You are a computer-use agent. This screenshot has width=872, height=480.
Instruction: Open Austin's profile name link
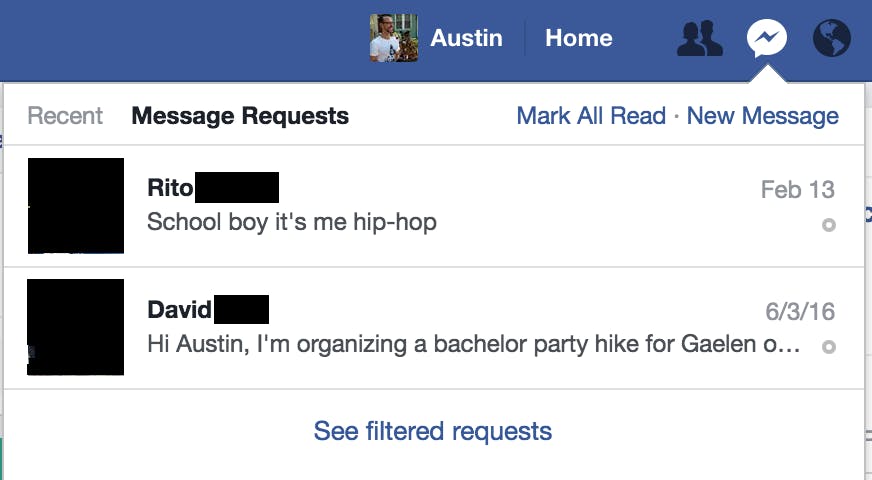[x=466, y=39]
